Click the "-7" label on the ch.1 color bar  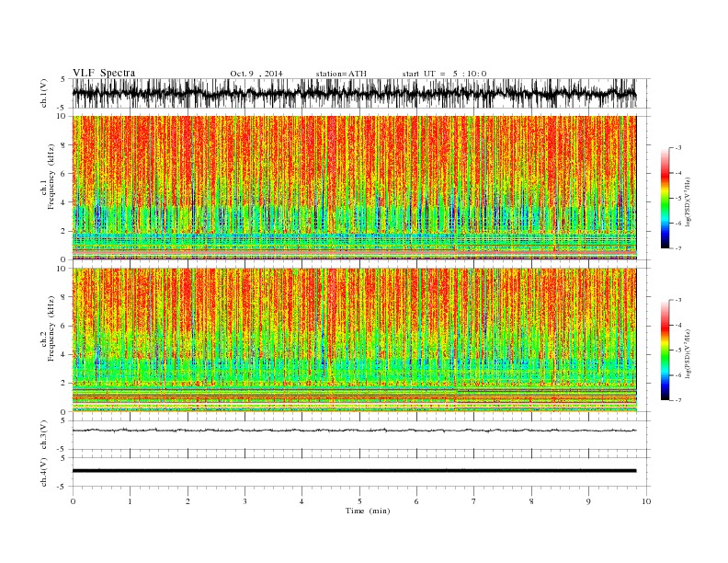pyautogui.click(x=678, y=248)
